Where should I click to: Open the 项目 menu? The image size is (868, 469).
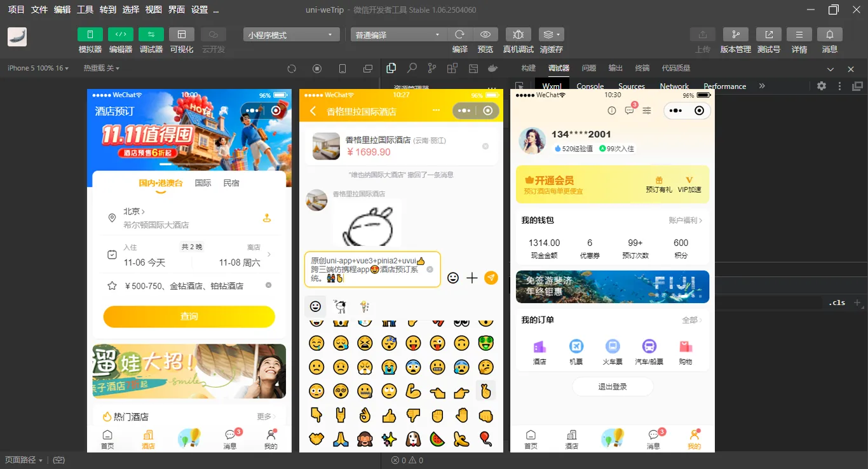pos(15,10)
